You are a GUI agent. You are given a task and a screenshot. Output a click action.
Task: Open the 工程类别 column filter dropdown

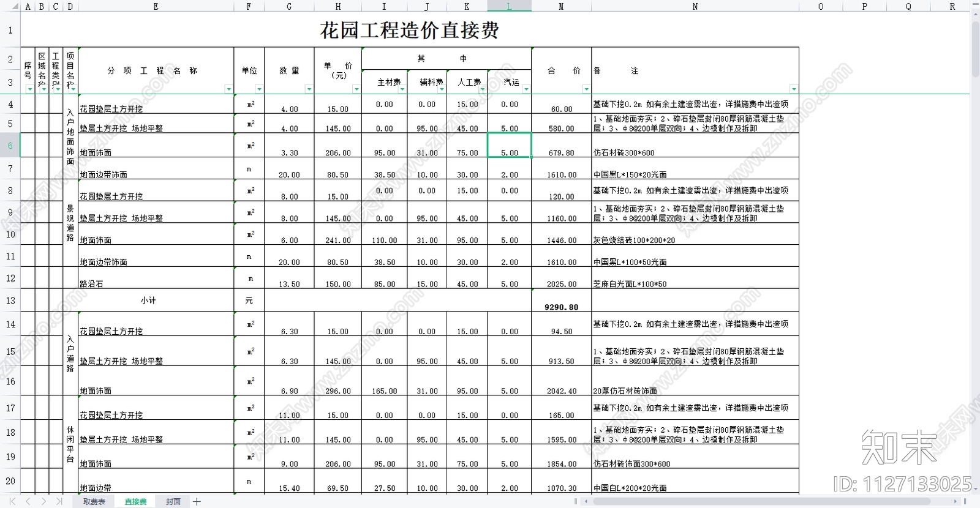pyautogui.click(x=58, y=89)
